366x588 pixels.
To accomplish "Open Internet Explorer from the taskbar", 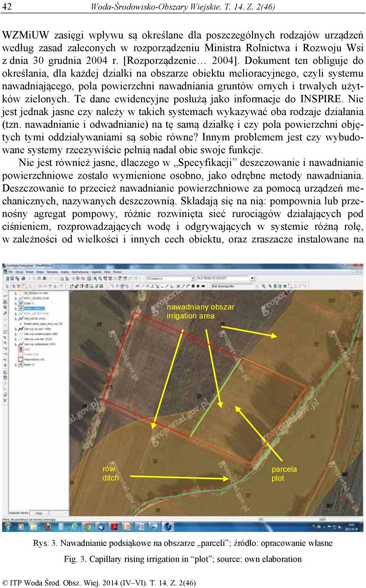I will pyautogui.click(x=74, y=527).
